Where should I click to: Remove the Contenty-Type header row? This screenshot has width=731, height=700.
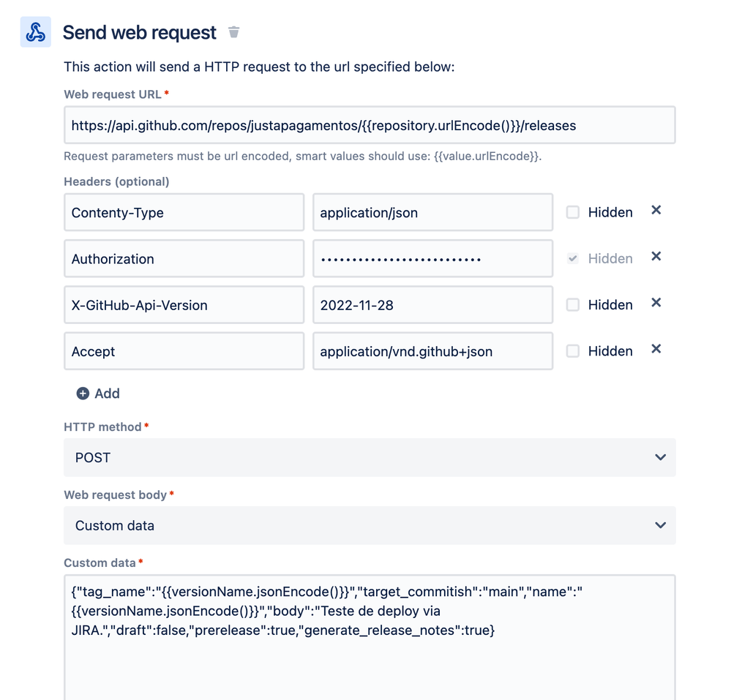tap(656, 210)
